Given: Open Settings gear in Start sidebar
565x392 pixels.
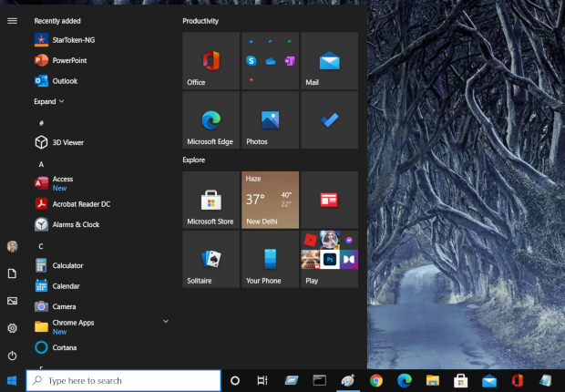Looking at the screenshot, I should tap(12, 328).
